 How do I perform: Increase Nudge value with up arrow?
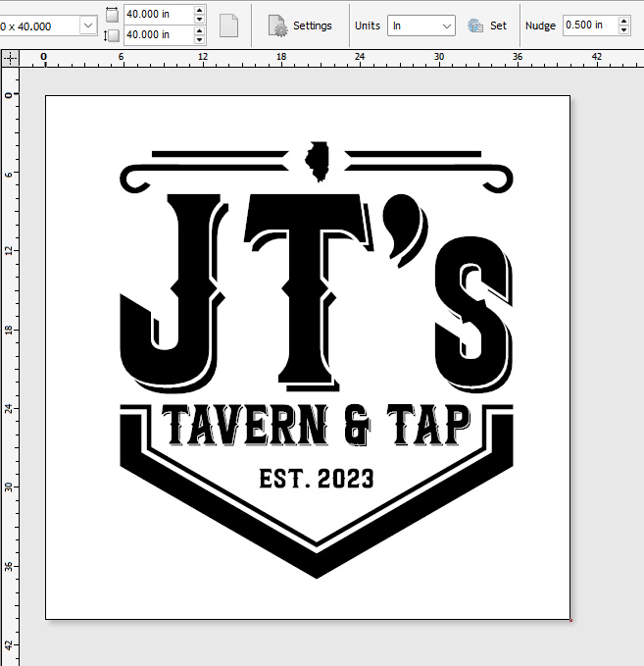(x=624, y=21)
